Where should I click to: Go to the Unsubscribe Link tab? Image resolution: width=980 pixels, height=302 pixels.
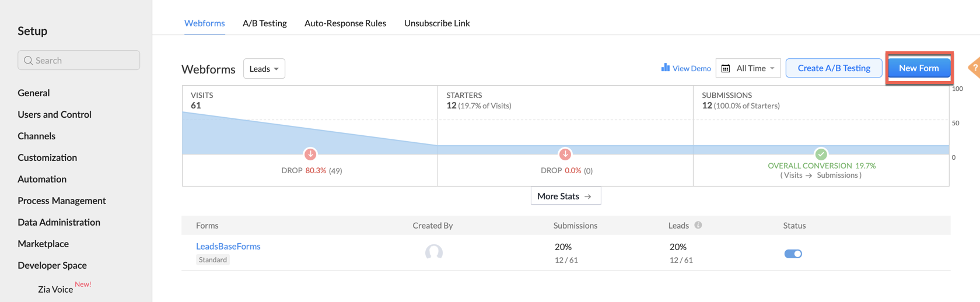click(x=437, y=23)
